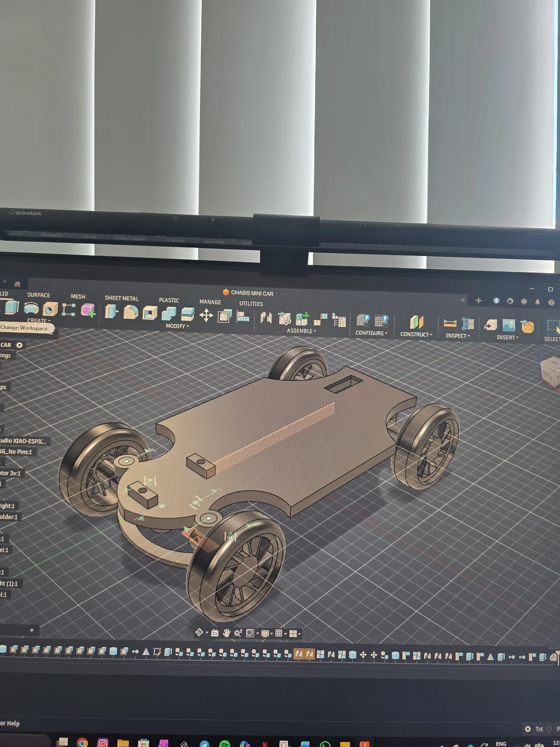The image size is (560, 747).
Task: Click the Orbit navigation icon
Action: [x=200, y=632]
